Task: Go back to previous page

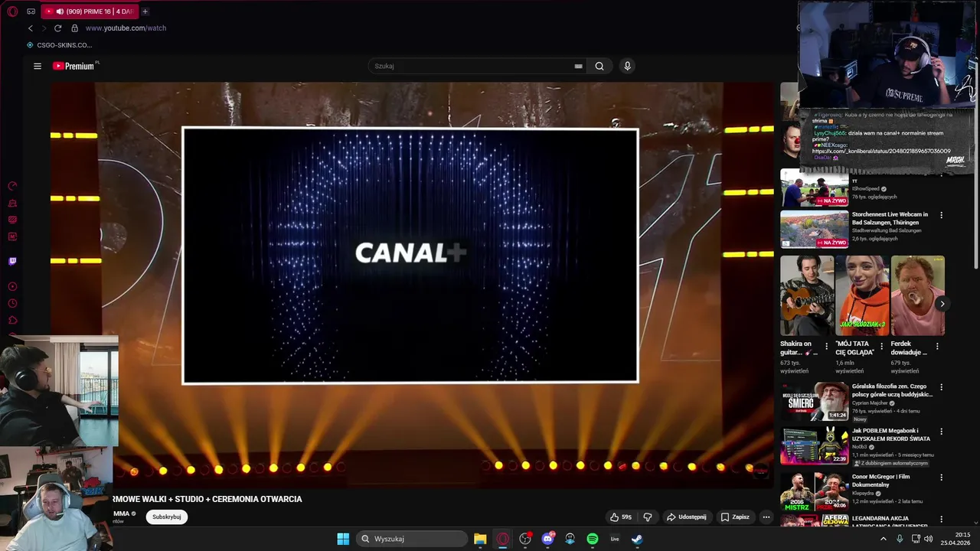Action: (31, 28)
